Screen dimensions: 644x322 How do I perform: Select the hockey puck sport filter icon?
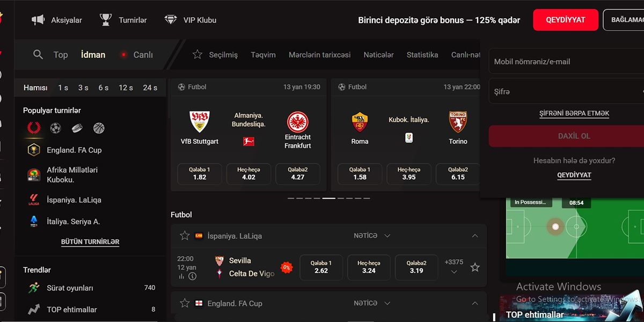click(77, 128)
